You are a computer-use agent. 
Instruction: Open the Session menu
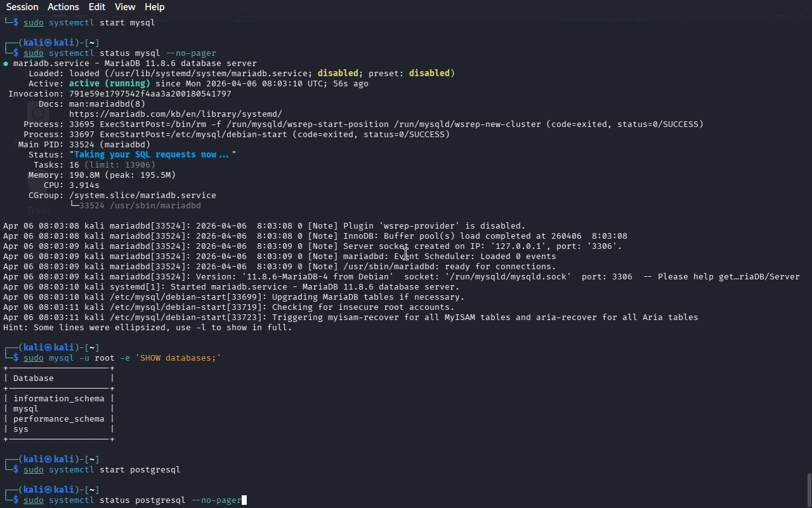22,7
